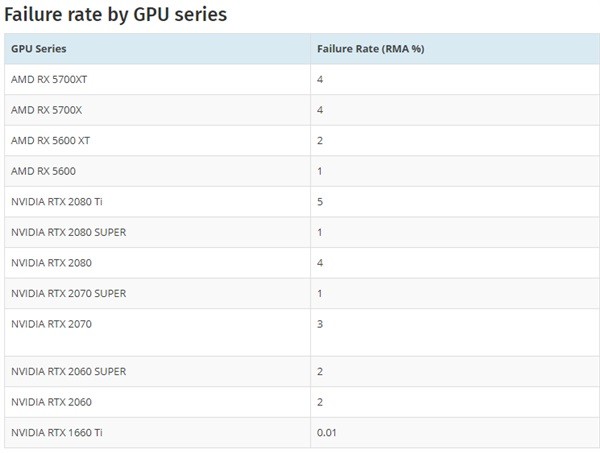Click NVIDIA RTX 2080 SUPER entry
The image size is (600, 453).
point(68,232)
